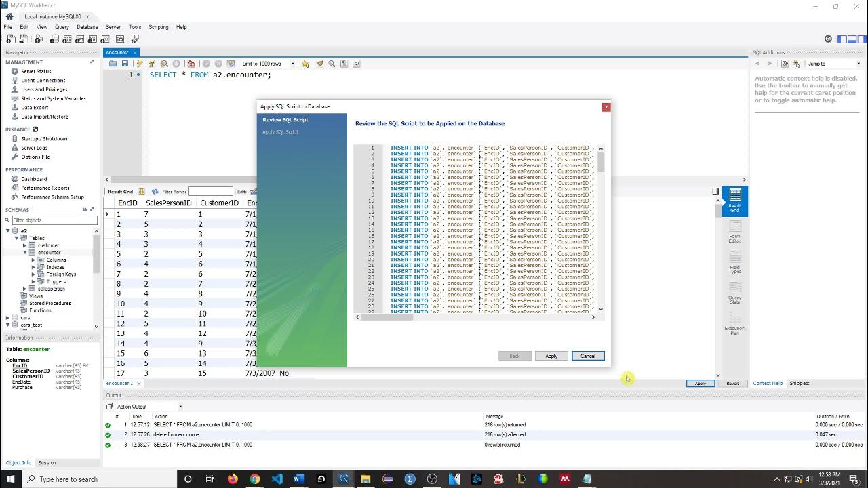This screenshot has width=868, height=488.
Task: Collapse the a2 schema tree node
Action: (x=8, y=230)
